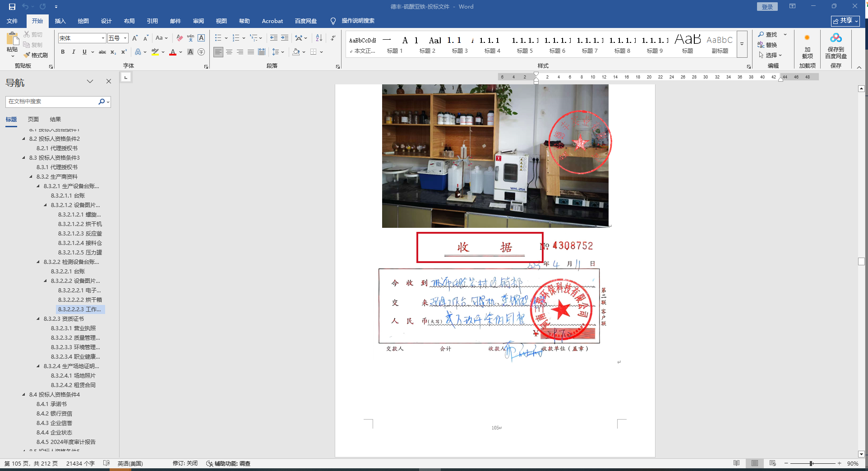Apply numbered list formatting
Viewport: 868px width, 471px height.
point(236,38)
